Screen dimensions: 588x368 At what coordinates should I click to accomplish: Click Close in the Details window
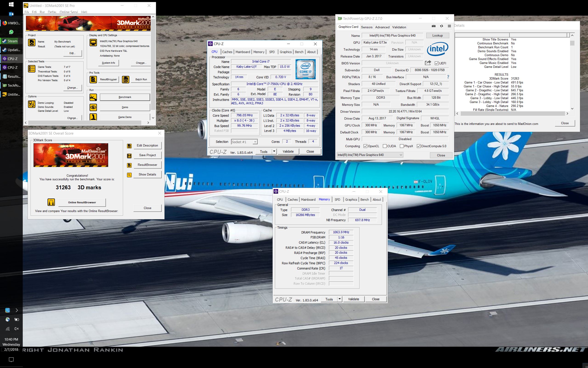click(565, 123)
